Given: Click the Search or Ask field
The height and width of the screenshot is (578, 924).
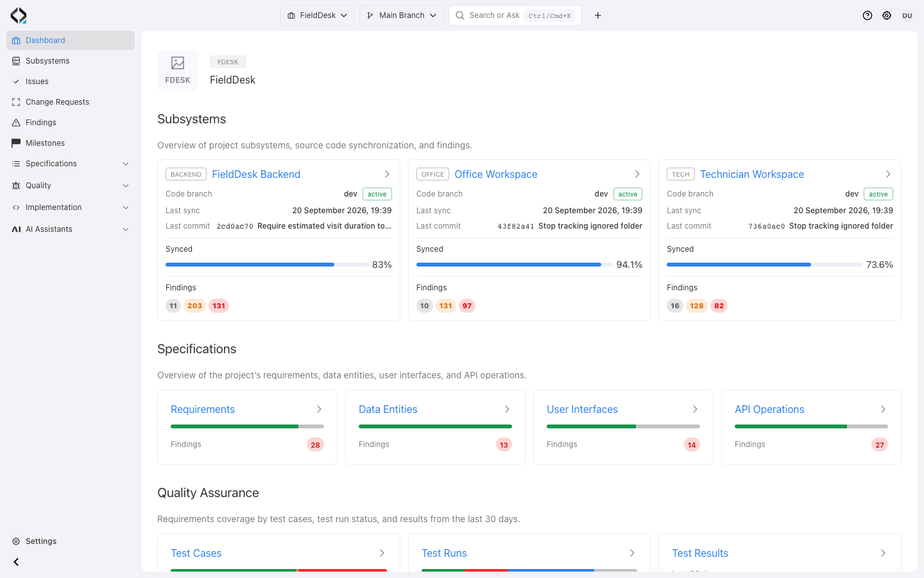Looking at the screenshot, I should click(515, 15).
